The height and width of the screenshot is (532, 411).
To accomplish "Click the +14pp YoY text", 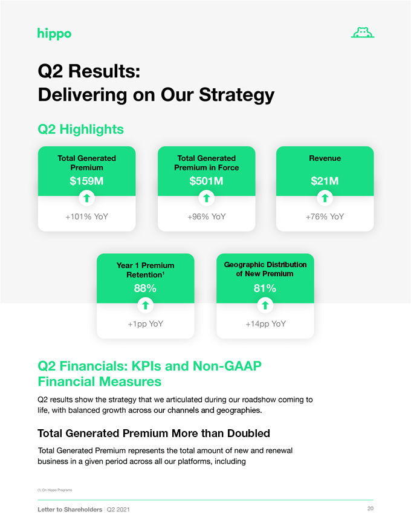I will 265,323.
